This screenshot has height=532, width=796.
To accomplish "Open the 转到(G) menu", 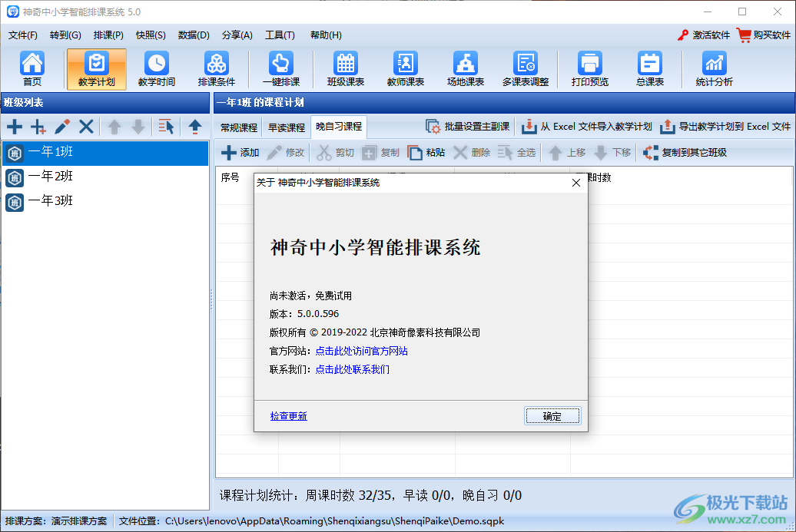I will (x=65, y=35).
